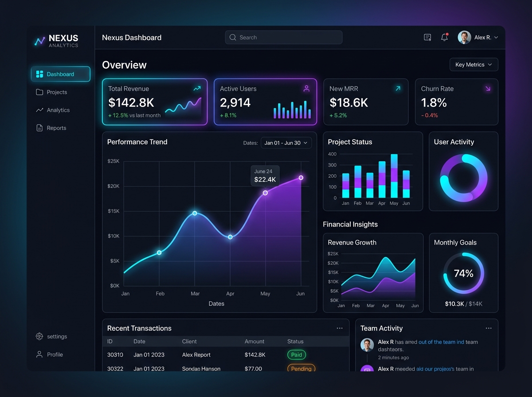This screenshot has height=397, width=532.
Task: Open Reports in the sidebar
Action: tap(51, 128)
